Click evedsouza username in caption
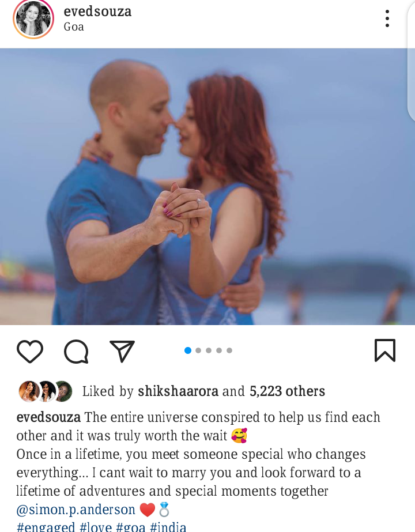The width and height of the screenshot is (415, 532). (48, 417)
